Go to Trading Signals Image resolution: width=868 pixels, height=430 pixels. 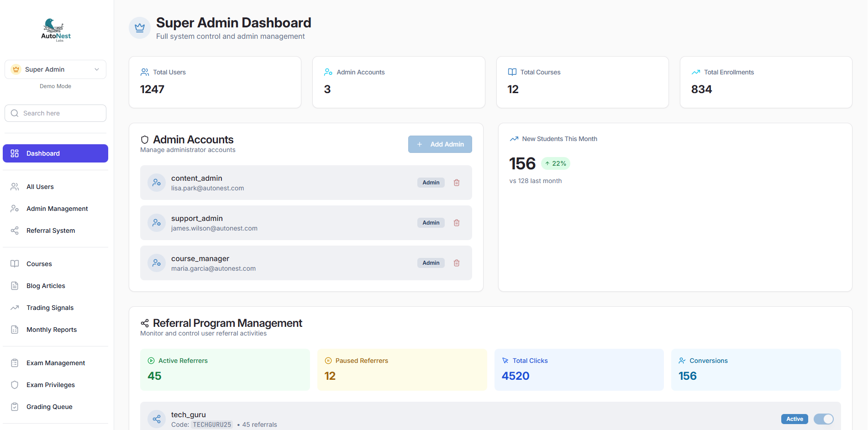pos(56,308)
